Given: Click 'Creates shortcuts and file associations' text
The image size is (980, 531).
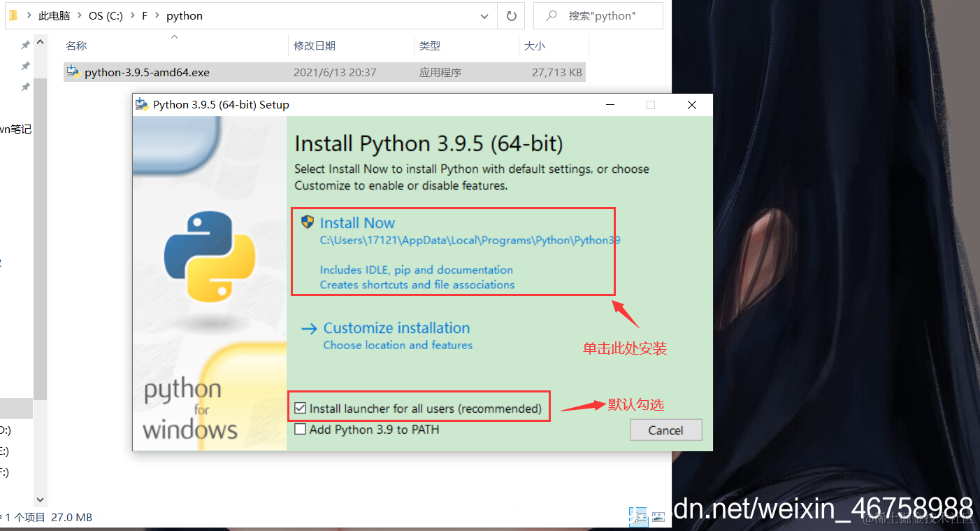Looking at the screenshot, I should click(417, 285).
